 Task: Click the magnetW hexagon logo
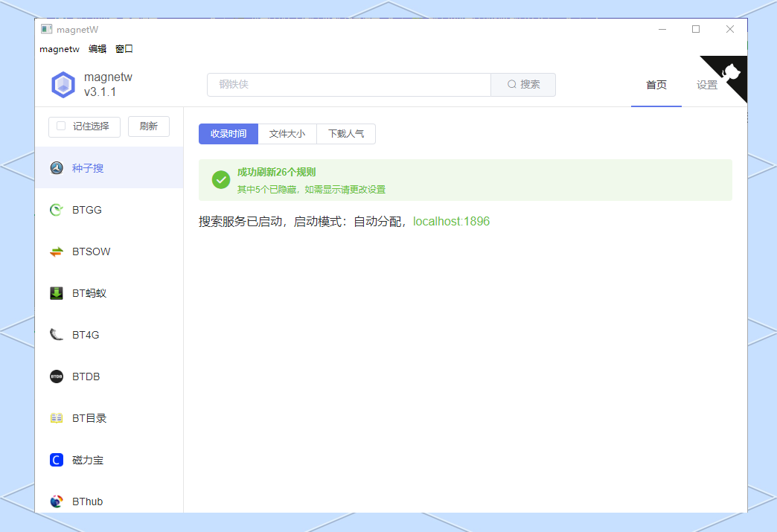63,84
